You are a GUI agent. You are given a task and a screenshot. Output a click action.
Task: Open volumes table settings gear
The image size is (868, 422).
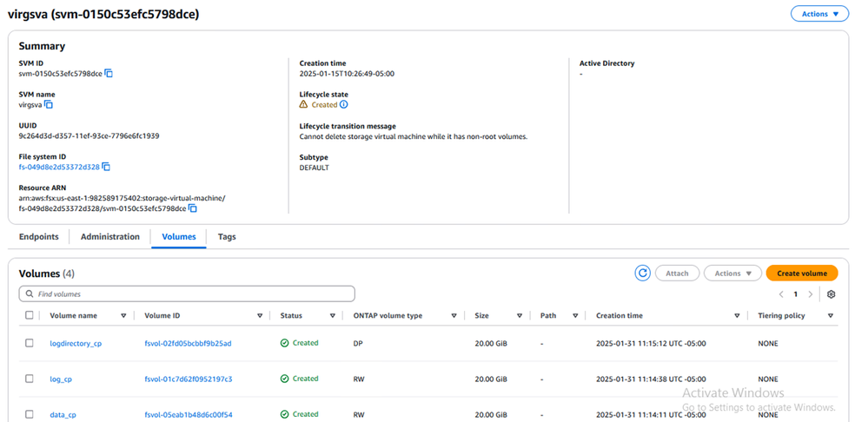coord(832,294)
